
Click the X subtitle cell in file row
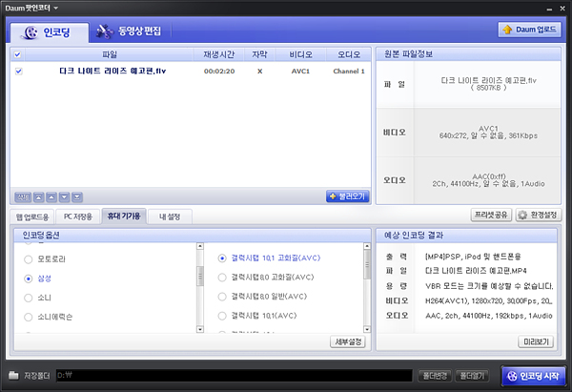(x=259, y=72)
